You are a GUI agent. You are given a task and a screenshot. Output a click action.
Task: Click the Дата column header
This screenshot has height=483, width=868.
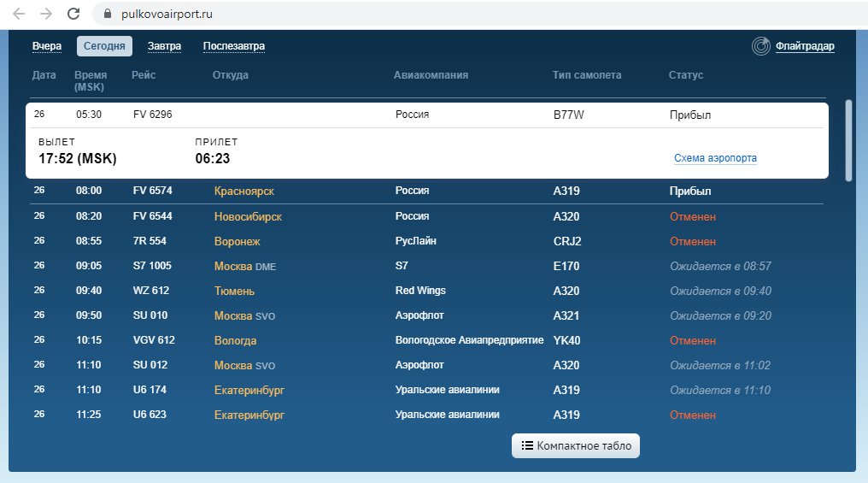point(44,74)
